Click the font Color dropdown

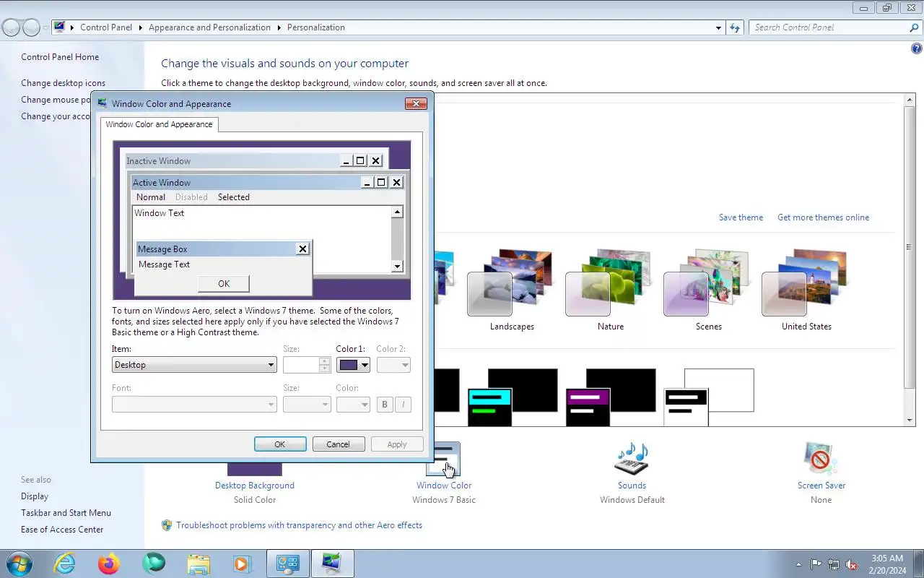pyautogui.click(x=353, y=405)
